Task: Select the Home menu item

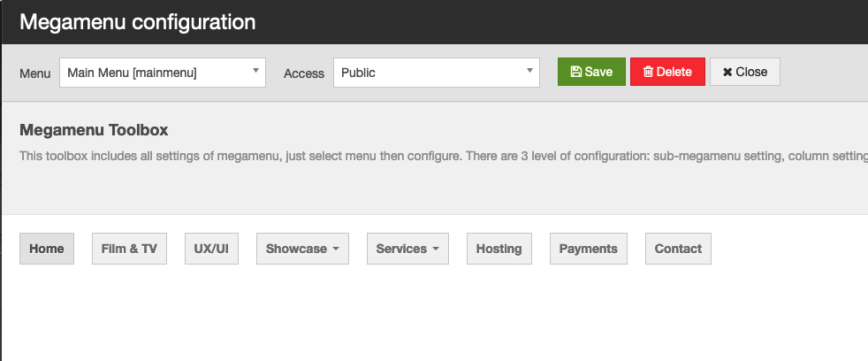Action: [47, 249]
